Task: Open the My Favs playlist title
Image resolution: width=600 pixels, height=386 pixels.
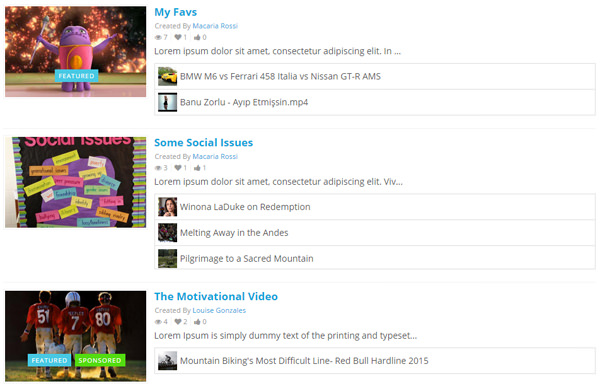Action: point(176,12)
